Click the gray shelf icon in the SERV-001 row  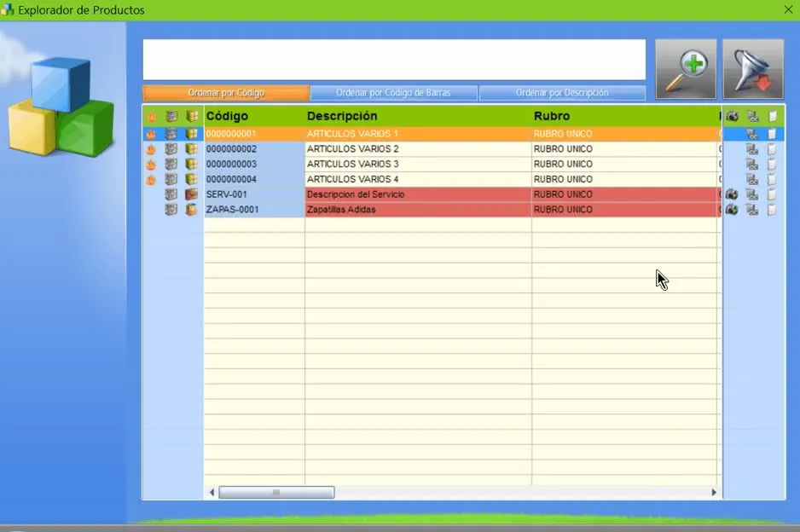[171, 194]
